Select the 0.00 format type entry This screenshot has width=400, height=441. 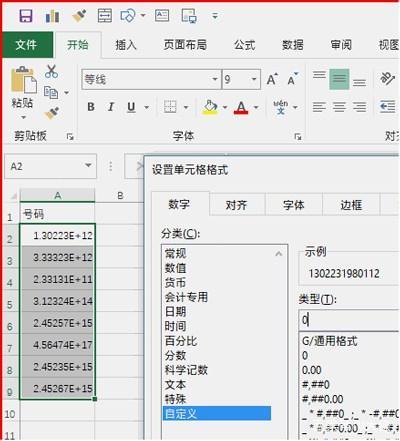click(x=312, y=370)
